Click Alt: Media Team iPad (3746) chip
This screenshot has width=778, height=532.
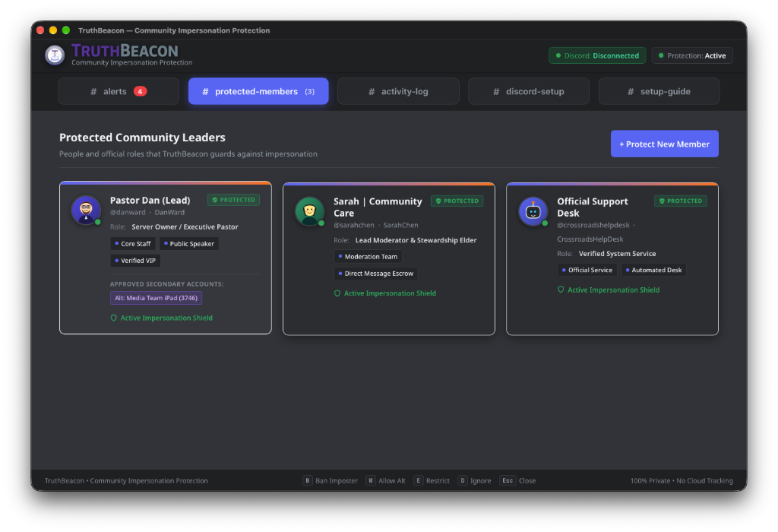click(157, 298)
